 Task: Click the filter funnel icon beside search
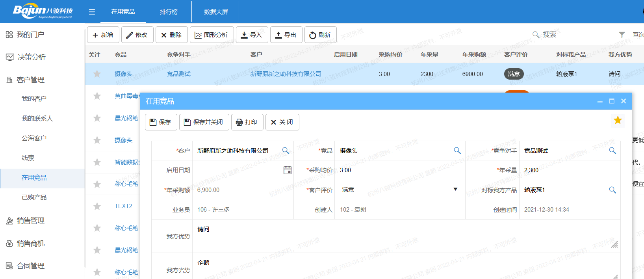point(622,35)
